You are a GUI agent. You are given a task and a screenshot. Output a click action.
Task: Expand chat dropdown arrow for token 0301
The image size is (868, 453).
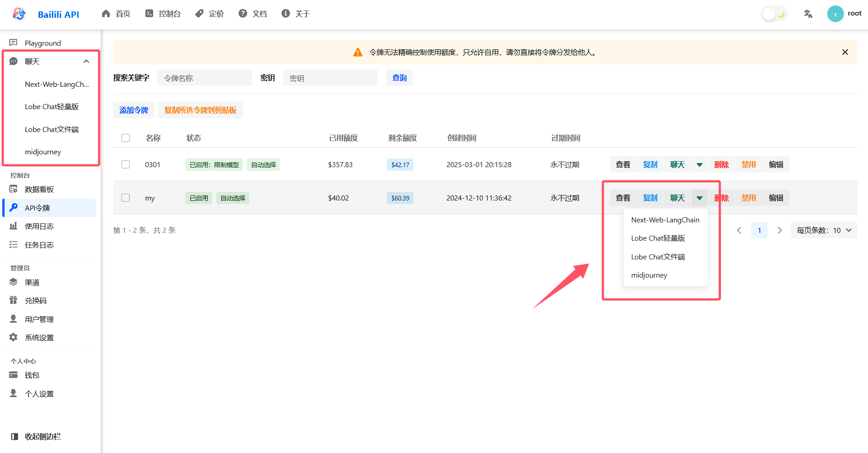[x=699, y=164]
